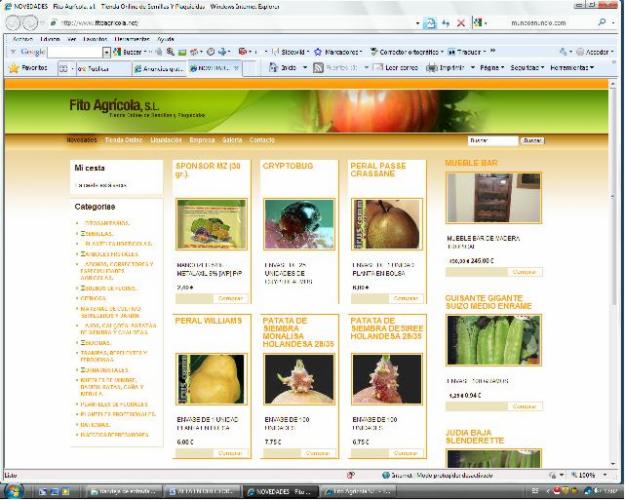Click the RSS feeds icon in the command bar
This screenshot has width=625, height=500.
[x=318, y=68]
